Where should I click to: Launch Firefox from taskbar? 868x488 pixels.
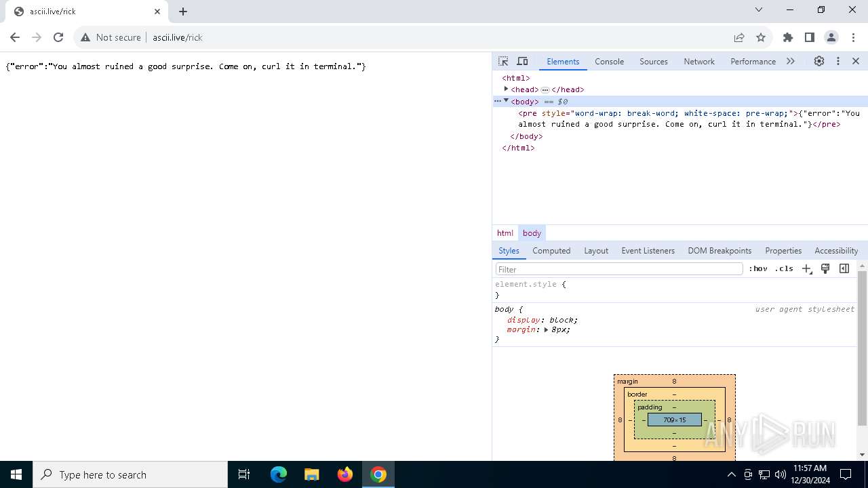coord(345,474)
